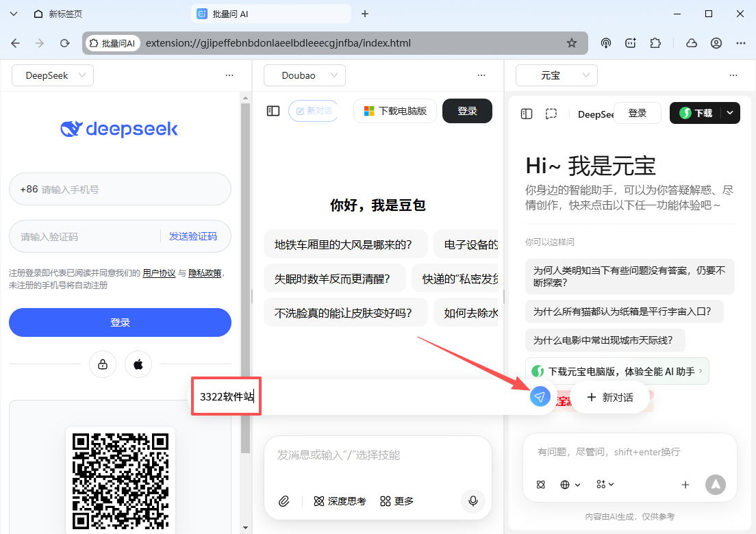This screenshot has height=534, width=756.
Task: Click the microphone voice input in Doubao
Action: pos(473,501)
